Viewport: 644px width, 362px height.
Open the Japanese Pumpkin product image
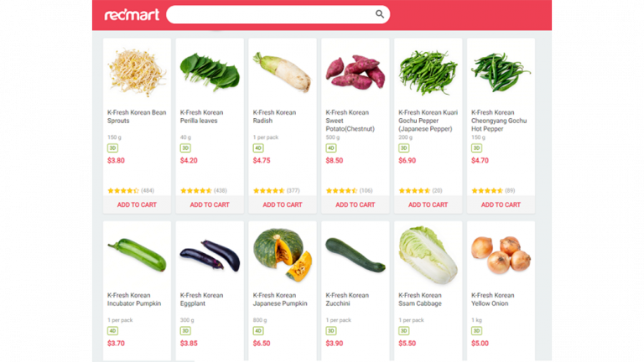(283, 256)
